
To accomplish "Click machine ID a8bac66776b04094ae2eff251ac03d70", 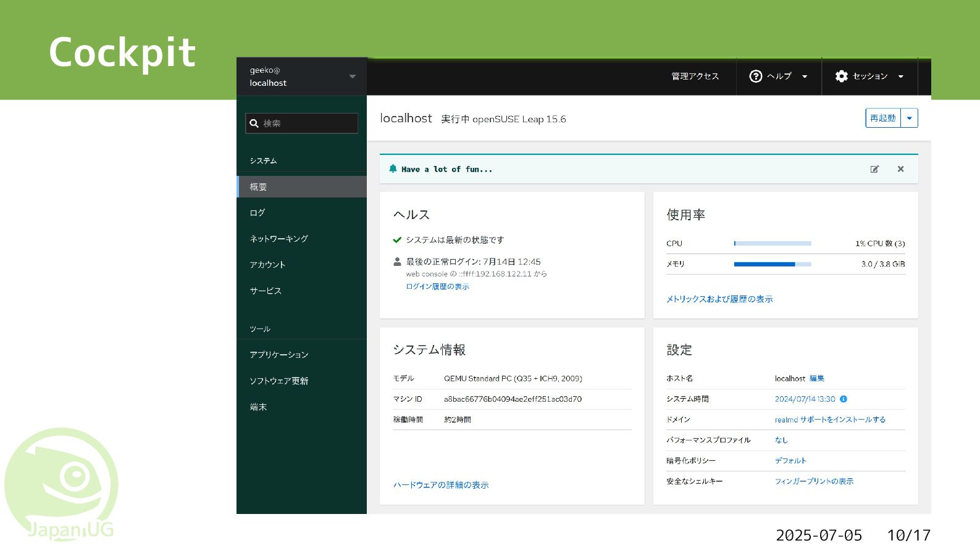I will 513,399.
